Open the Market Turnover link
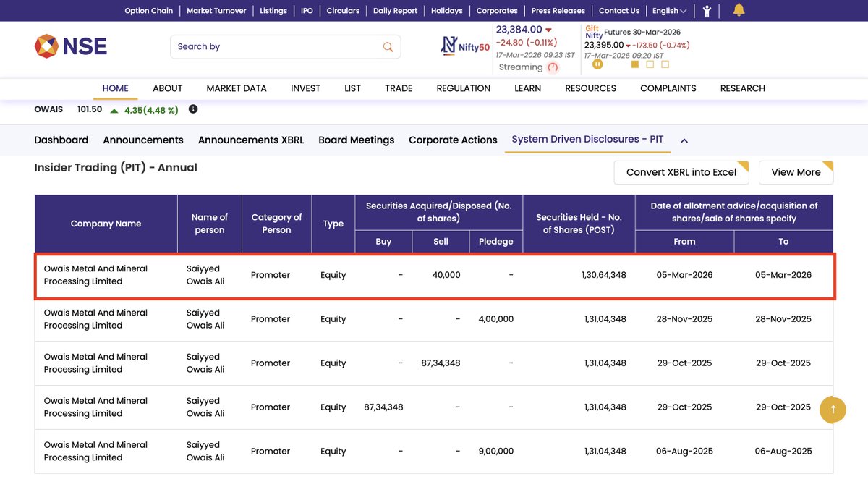 pyautogui.click(x=216, y=11)
